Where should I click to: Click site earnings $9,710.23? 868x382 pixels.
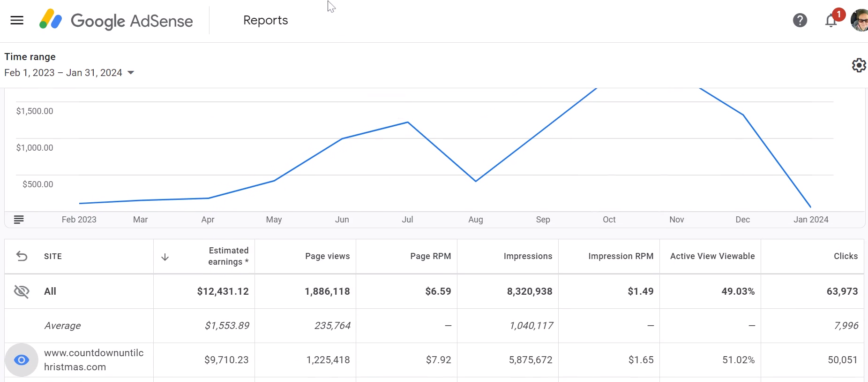tap(226, 360)
